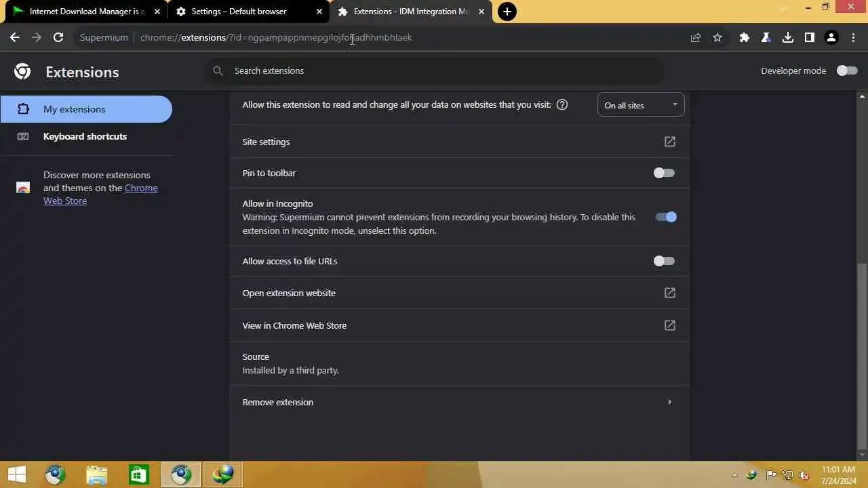The width and height of the screenshot is (868, 488).
Task: Show hidden tray icons arrow
Action: point(735,475)
